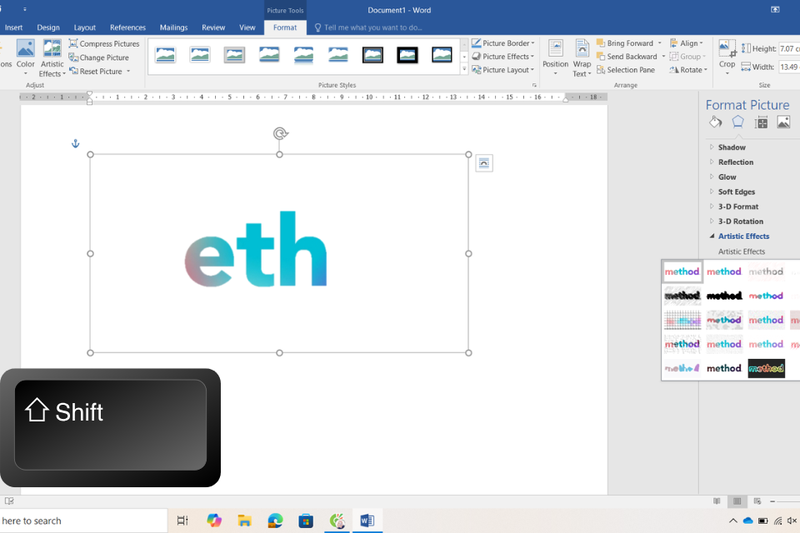Open the Design tab
This screenshot has width=800, height=533.
48,28
